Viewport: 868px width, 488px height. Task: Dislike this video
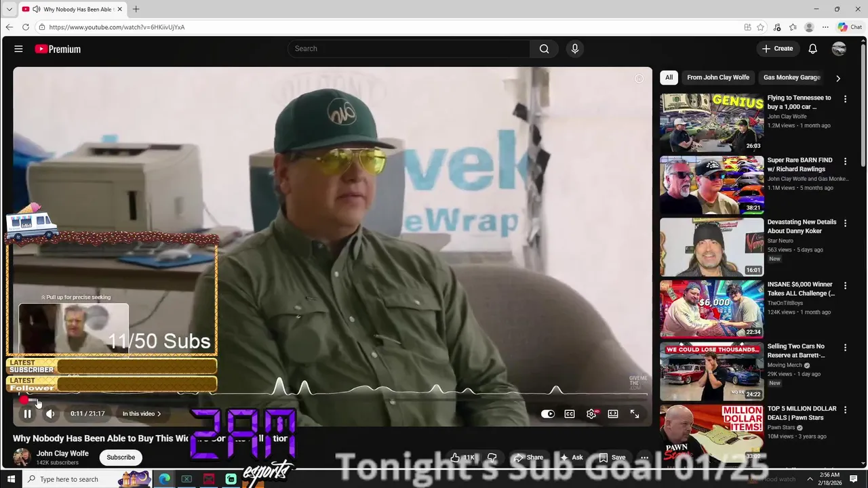click(493, 457)
